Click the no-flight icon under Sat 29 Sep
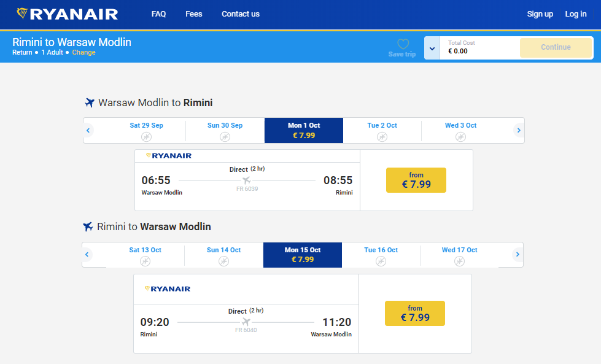 tap(146, 137)
